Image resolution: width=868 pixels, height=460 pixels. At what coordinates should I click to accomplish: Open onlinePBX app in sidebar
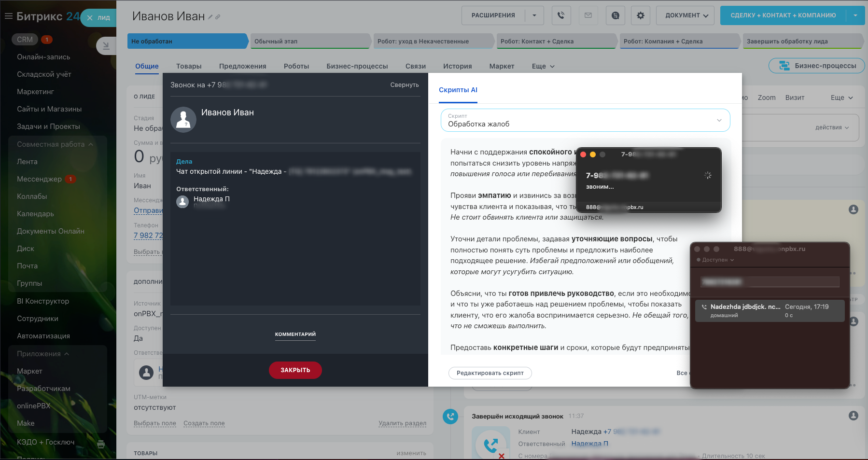point(33,406)
